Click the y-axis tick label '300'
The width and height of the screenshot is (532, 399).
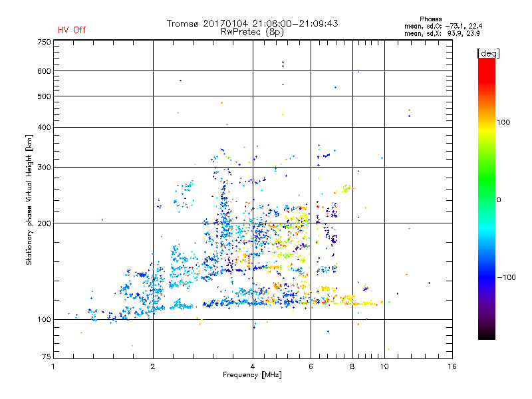tap(44, 168)
